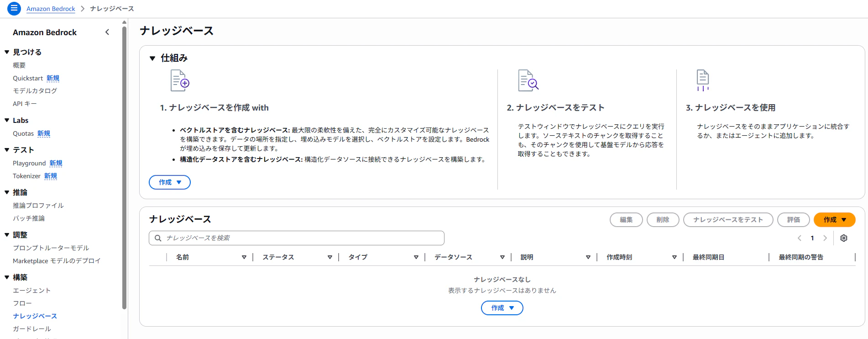This screenshot has width=868, height=339.
Task: Collapse the 見つける sidebar group
Action: pyautogui.click(x=7, y=52)
